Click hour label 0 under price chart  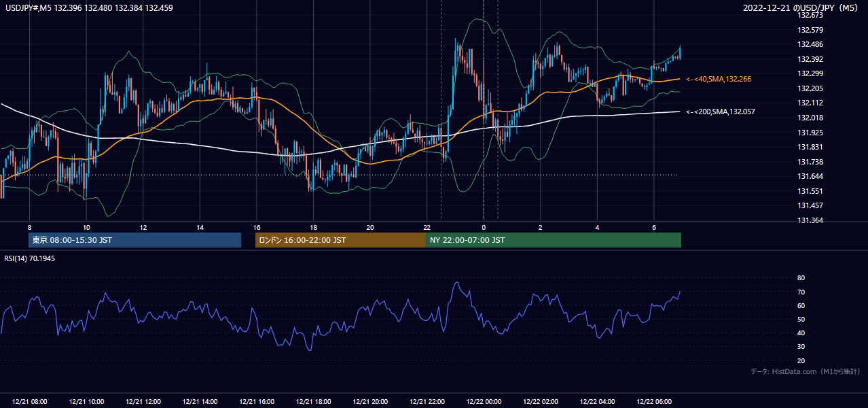(x=484, y=227)
